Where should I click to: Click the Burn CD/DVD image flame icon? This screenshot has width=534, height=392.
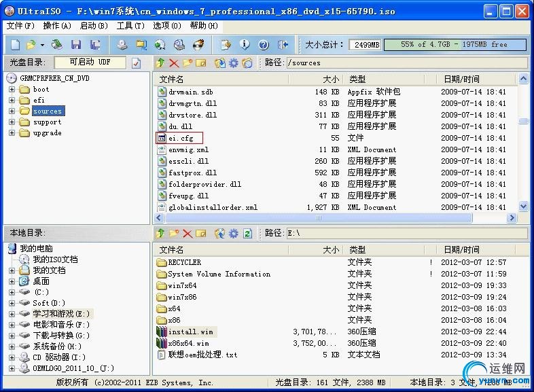pos(198,45)
